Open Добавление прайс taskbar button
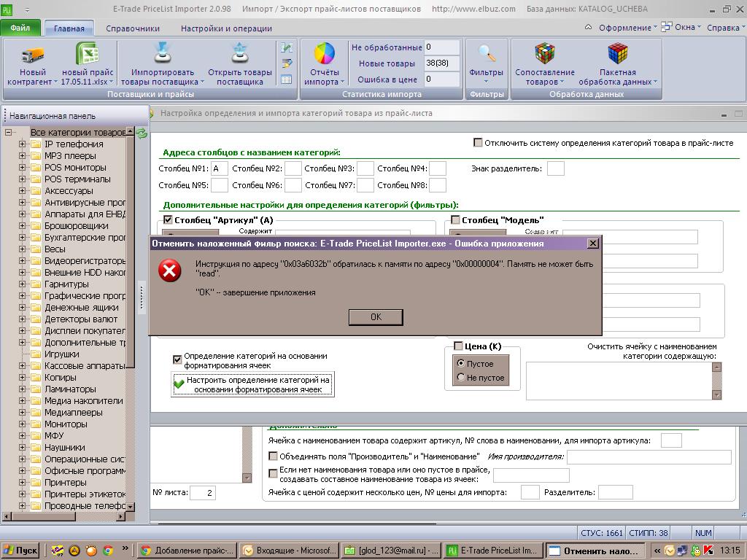Screen dimensions: 747x560 point(187,551)
